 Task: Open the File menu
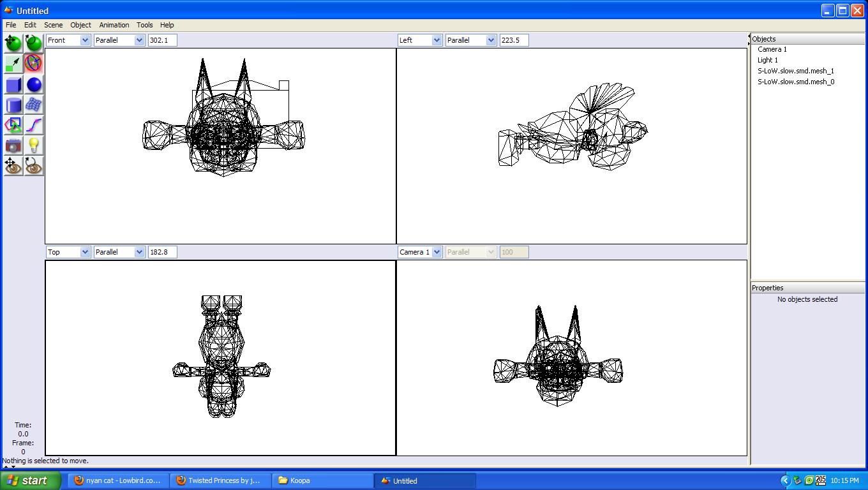coord(11,25)
